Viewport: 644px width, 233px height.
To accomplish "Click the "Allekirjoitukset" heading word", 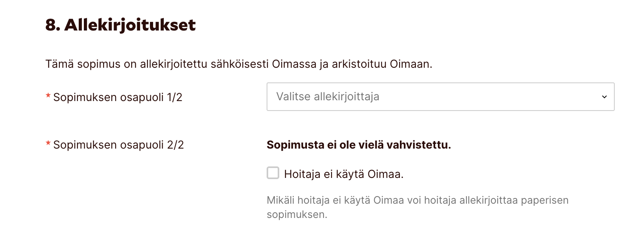I will (130, 25).
